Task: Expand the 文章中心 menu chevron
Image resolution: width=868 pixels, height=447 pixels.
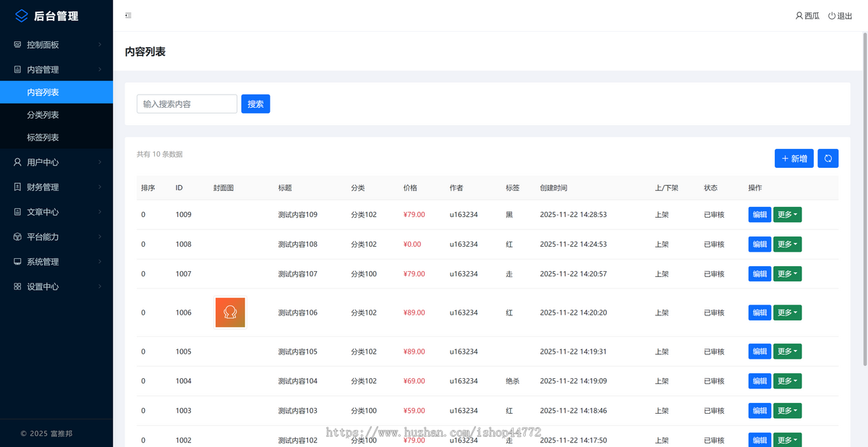Action: point(101,212)
